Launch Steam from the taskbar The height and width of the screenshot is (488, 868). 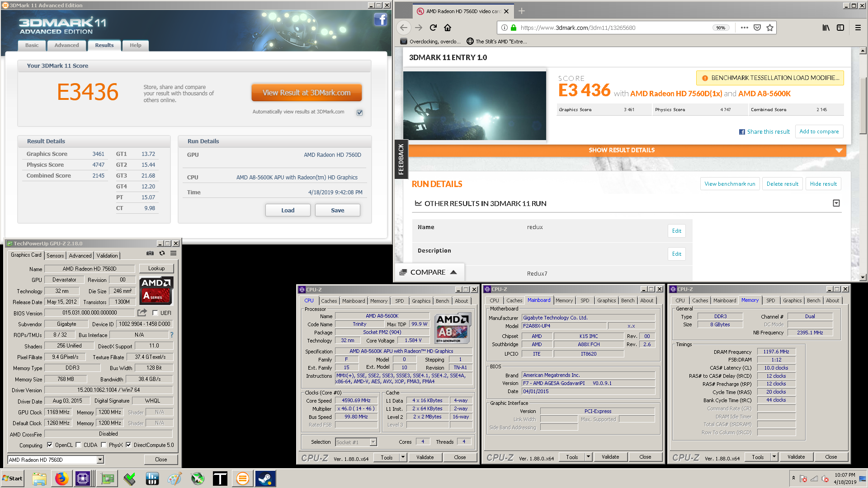[265, 479]
